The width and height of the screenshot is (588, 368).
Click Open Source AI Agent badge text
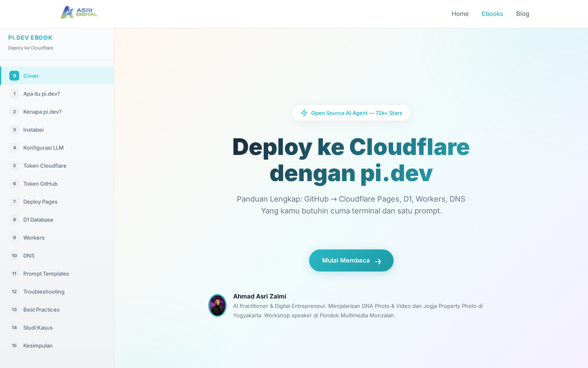click(x=356, y=113)
